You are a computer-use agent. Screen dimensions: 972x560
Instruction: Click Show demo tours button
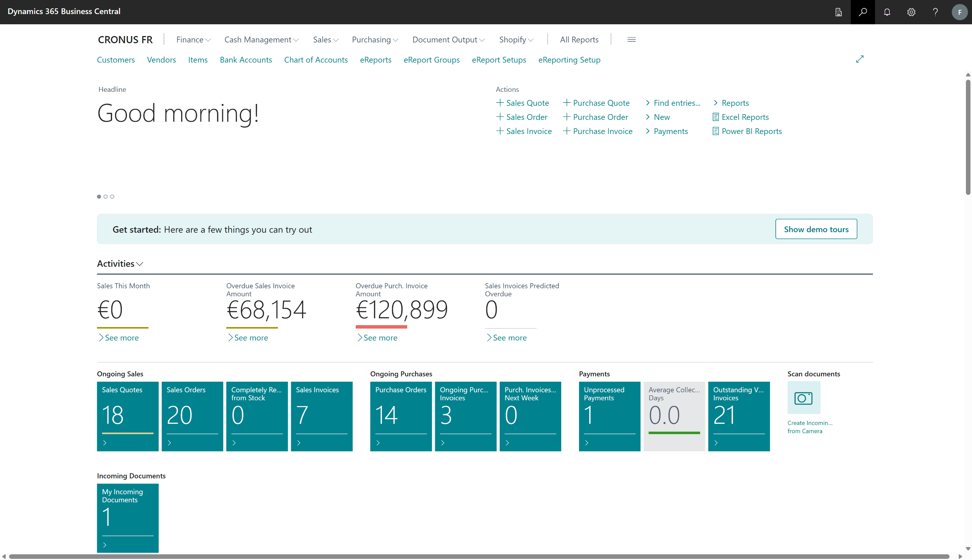(816, 229)
